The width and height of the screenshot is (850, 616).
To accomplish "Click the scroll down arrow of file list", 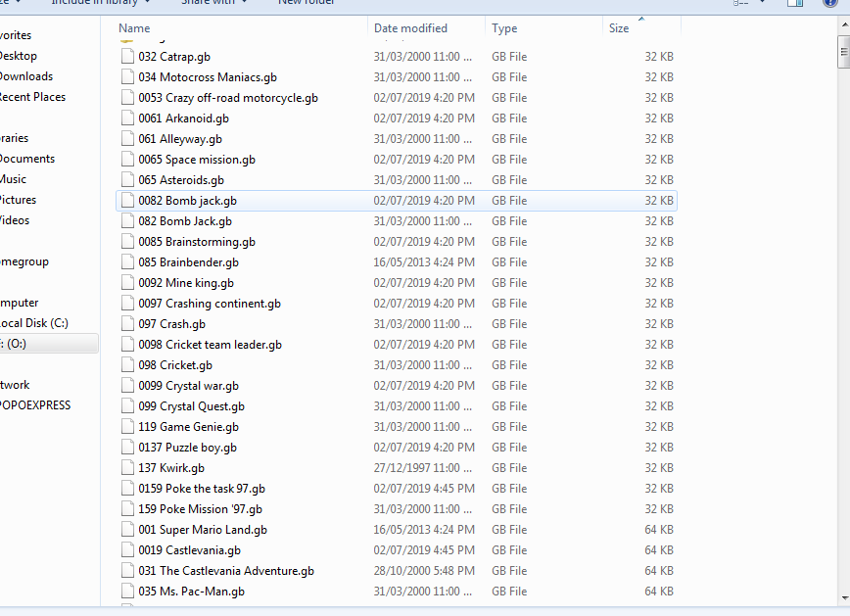I will 844,598.
